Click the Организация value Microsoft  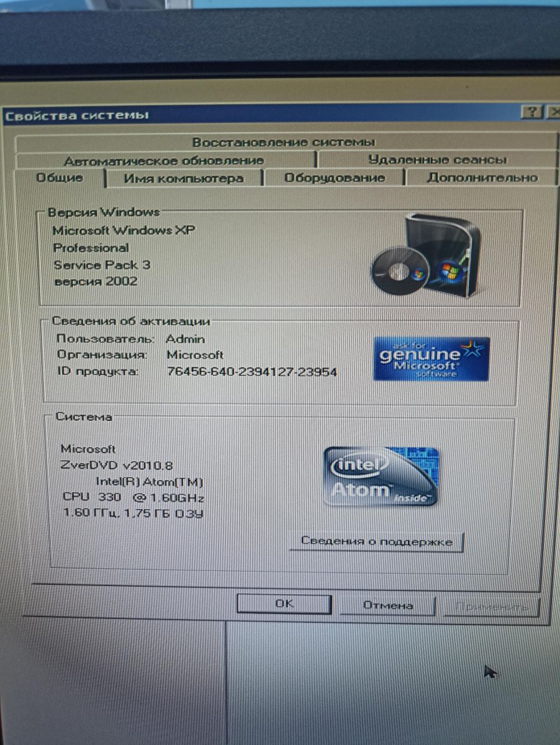[195, 355]
